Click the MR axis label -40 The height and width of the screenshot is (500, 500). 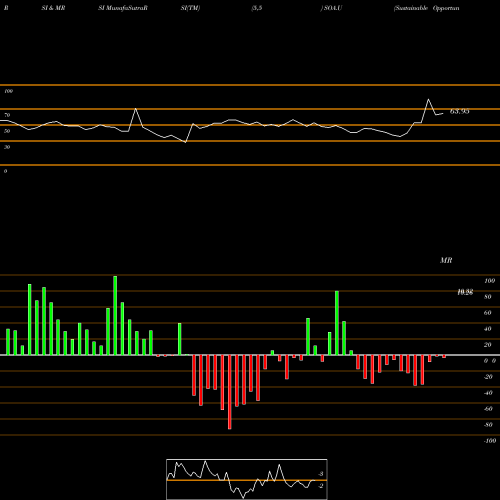(488, 393)
